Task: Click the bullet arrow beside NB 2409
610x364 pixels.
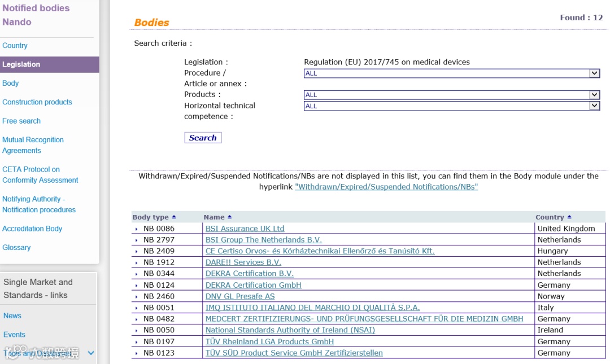Action: coord(136,252)
